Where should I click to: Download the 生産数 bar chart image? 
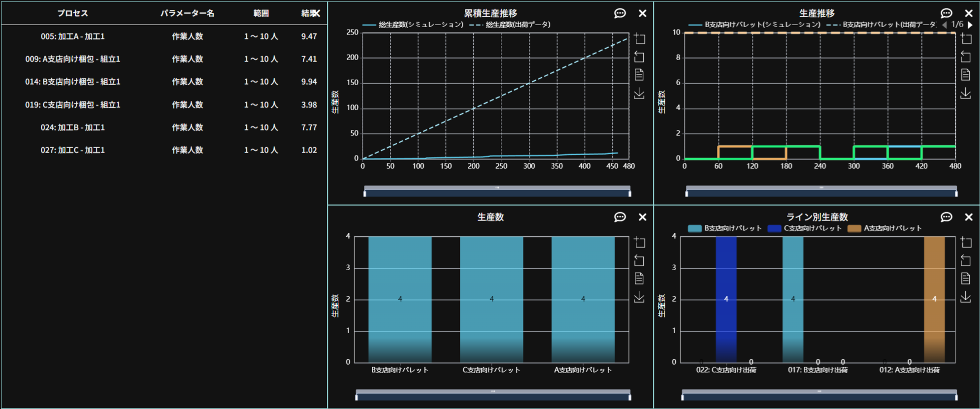pyautogui.click(x=639, y=297)
